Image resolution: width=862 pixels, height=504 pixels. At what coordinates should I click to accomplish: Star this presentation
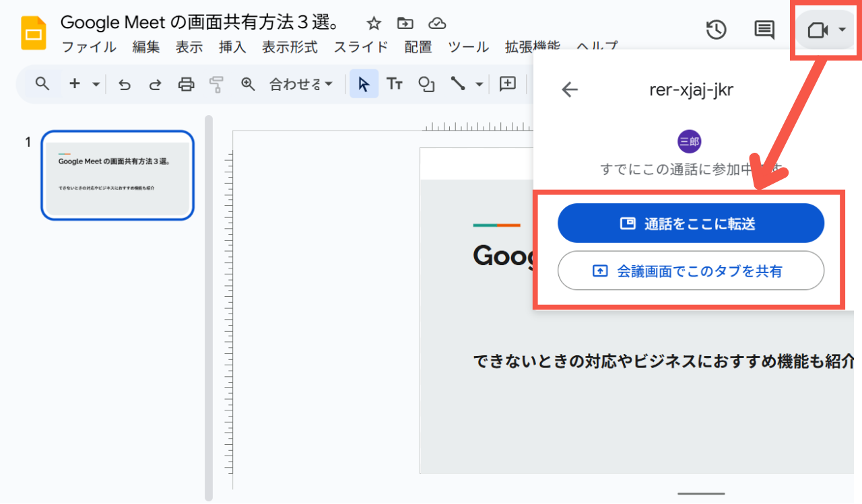point(374,24)
